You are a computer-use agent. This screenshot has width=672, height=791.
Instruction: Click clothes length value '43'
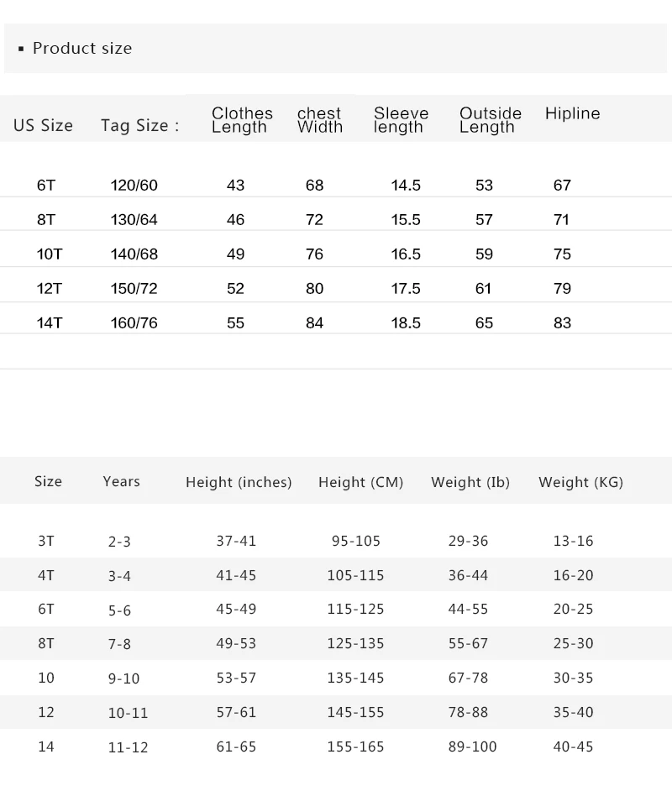[x=235, y=185]
